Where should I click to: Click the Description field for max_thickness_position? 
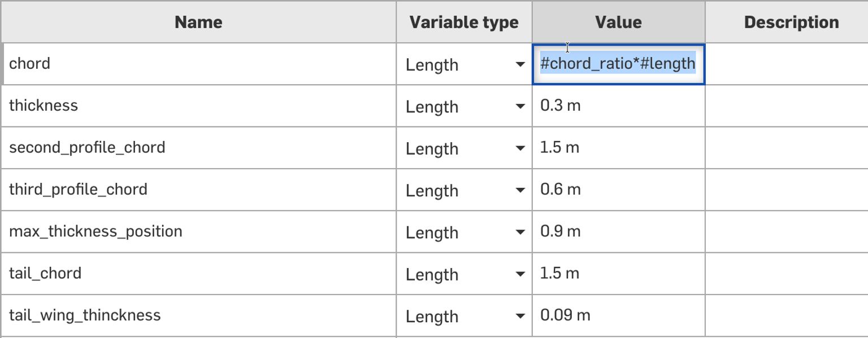787,231
